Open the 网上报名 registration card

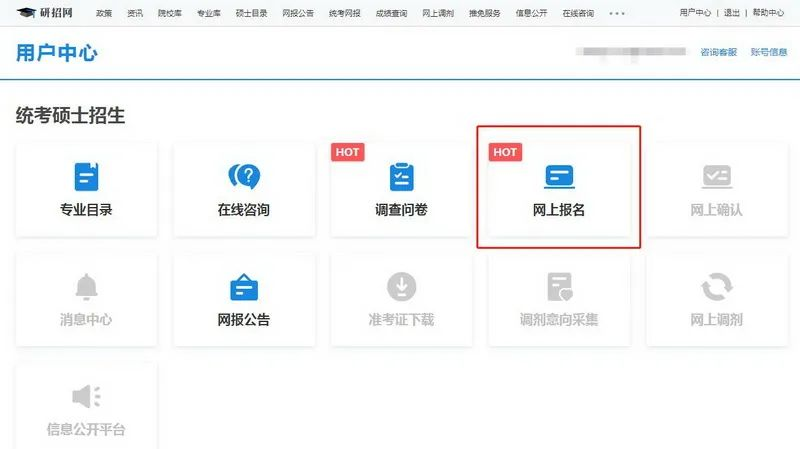point(559,190)
